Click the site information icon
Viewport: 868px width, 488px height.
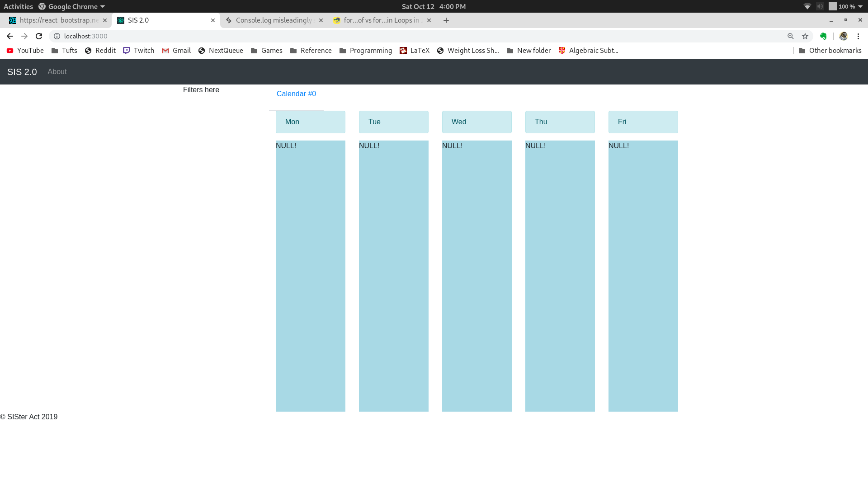tap(57, 36)
